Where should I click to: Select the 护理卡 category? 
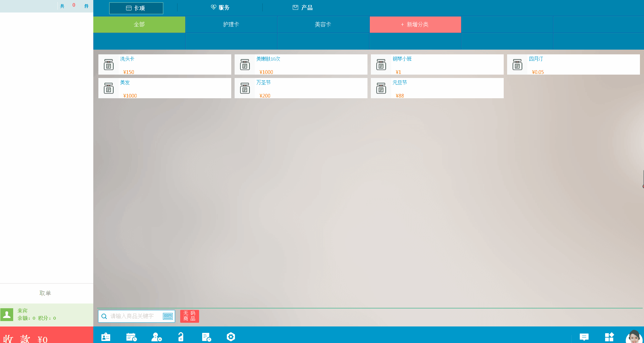tap(231, 25)
